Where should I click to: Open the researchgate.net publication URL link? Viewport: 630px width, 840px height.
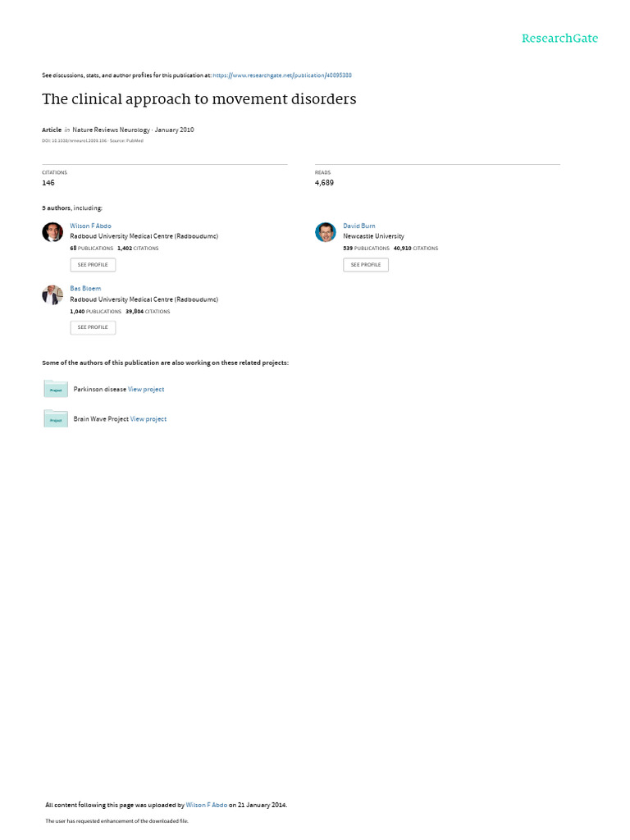click(x=282, y=75)
